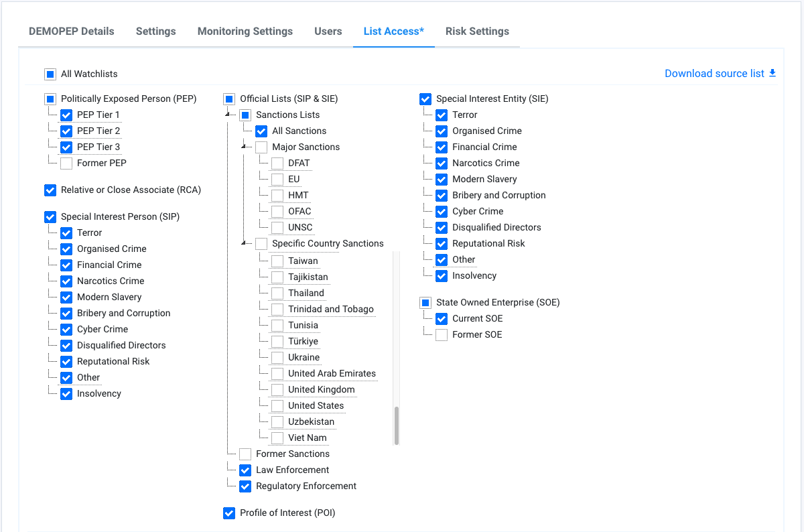804x532 pixels.
Task: Switch to the Risk Settings tab
Action: click(x=477, y=31)
